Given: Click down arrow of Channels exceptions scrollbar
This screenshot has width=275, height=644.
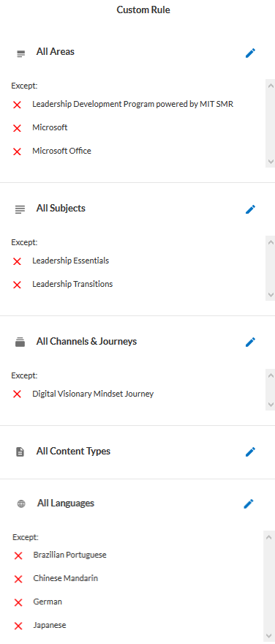Looking at the screenshot, I should point(271,405).
